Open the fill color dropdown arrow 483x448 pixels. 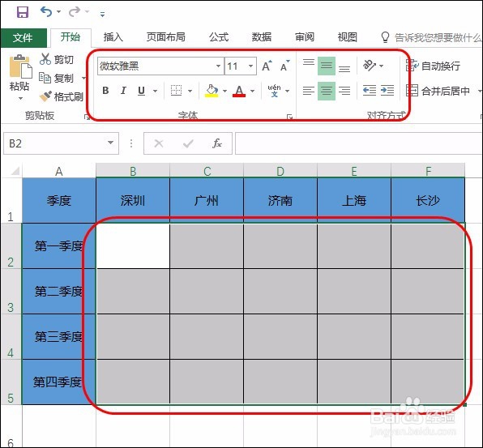tap(224, 91)
